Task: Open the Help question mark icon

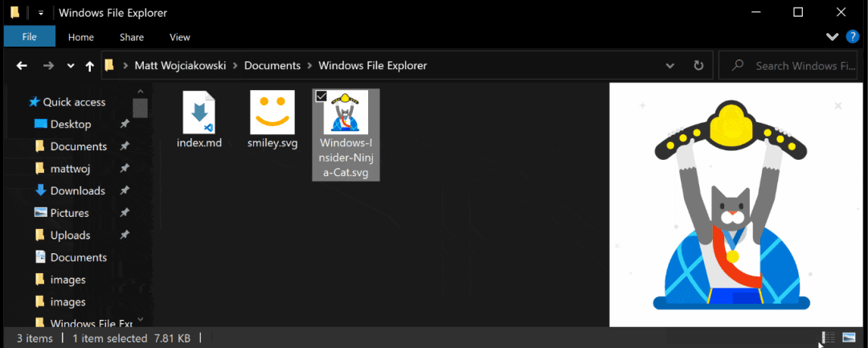Action: [x=853, y=37]
